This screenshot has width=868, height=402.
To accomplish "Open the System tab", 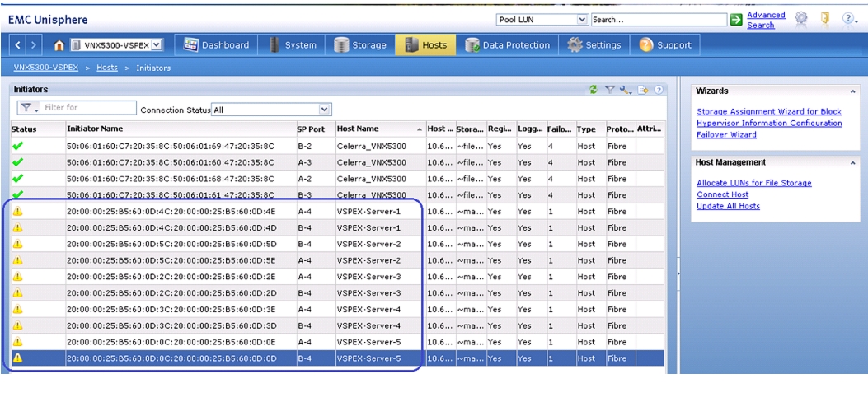I will coord(293,45).
